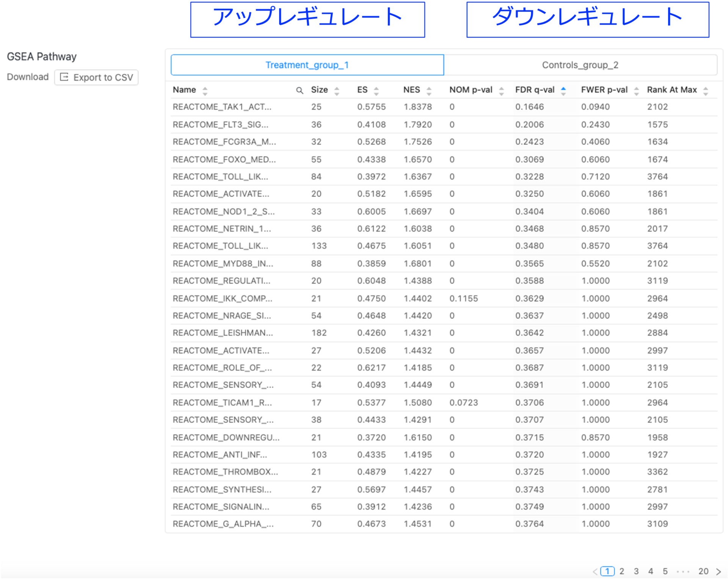728x579 pixels.
Task: Click previous page arrow
Action: [595, 571]
